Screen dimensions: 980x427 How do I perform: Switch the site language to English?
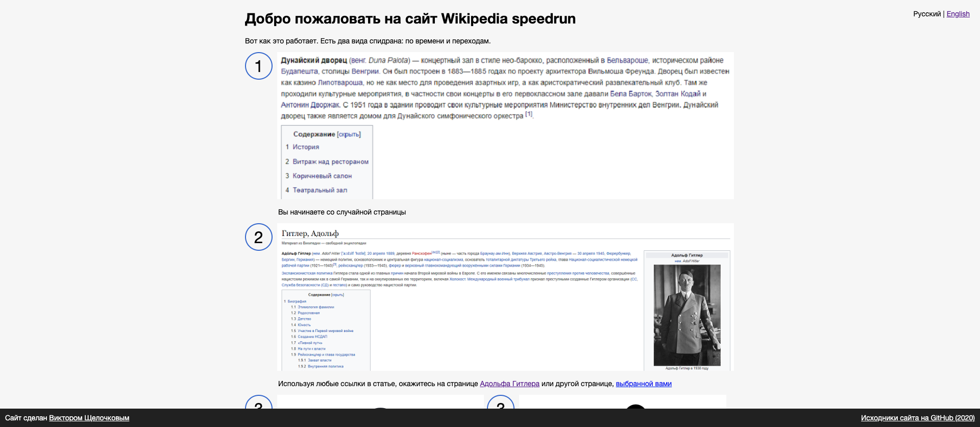[958, 14]
